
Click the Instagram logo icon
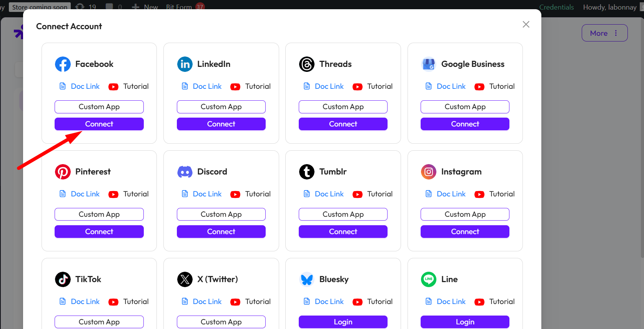coord(429,172)
